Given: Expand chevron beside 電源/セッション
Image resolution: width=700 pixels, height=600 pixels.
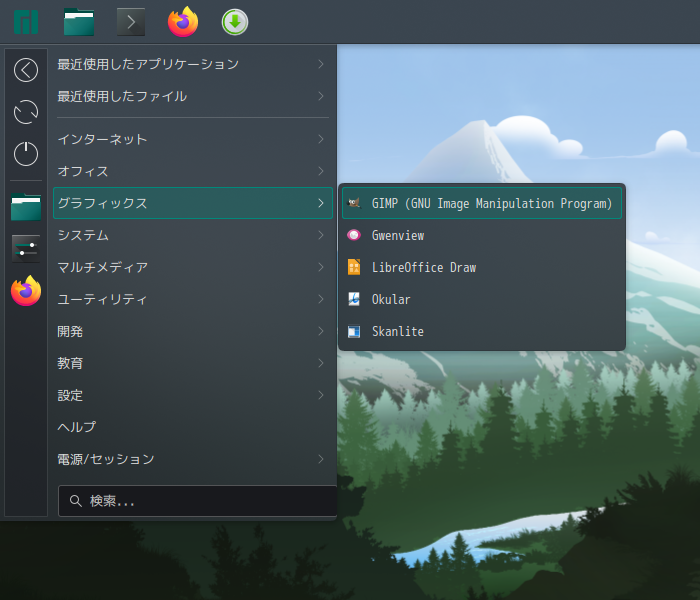Looking at the screenshot, I should click(321, 459).
